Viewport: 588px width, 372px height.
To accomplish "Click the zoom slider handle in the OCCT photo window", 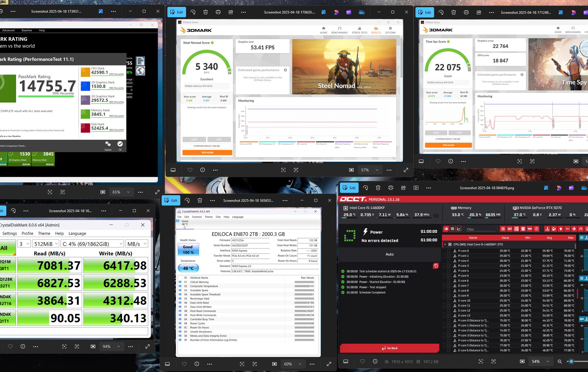I will pos(571,361).
